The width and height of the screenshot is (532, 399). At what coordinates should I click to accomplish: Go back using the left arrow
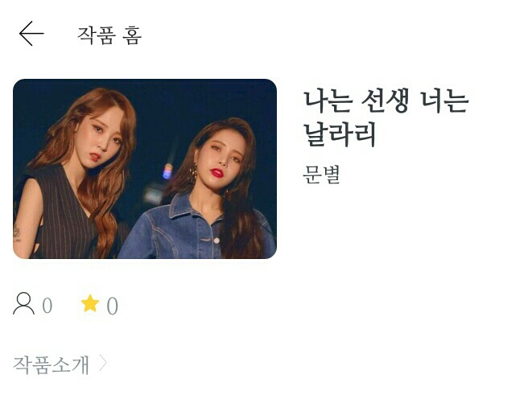click(31, 34)
